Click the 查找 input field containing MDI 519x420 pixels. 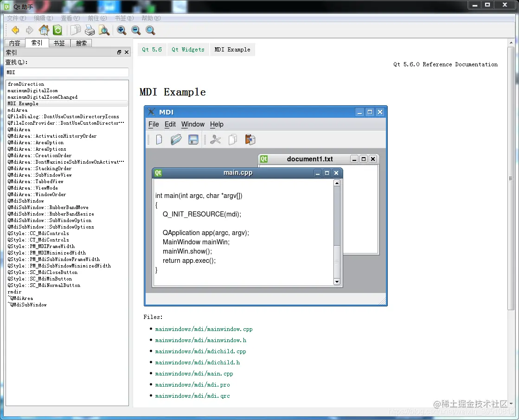(x=67, y=72)
